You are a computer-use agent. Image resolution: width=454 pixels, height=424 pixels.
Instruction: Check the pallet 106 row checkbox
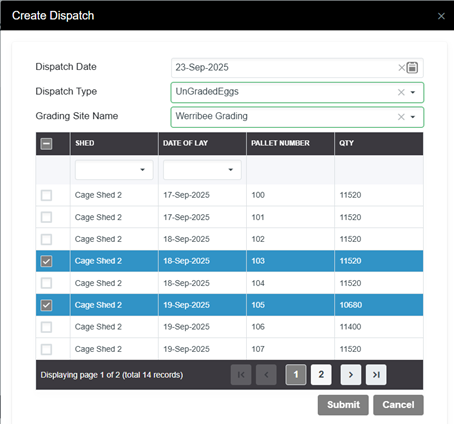coord(46,327)
